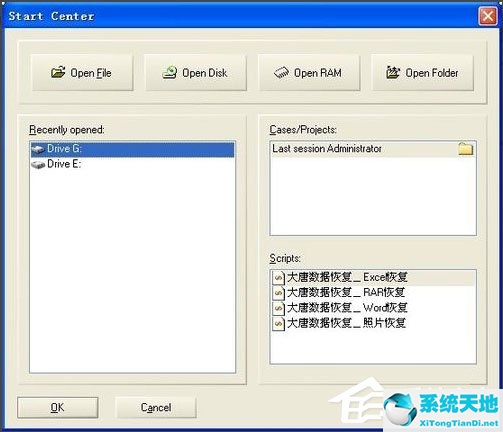Close the Start Center window
Image resolution: width=503 pixels, height=432 pixels.
(x=488, y=16)
